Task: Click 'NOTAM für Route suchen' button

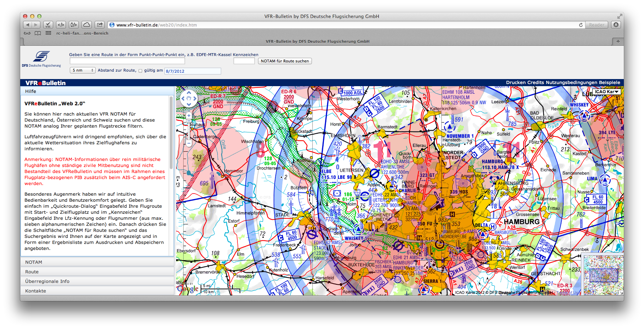Action: click(285, 61)
